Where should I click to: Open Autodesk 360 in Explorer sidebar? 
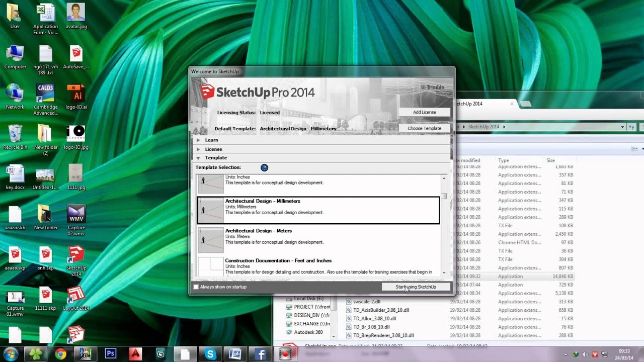tap(304, 332)
